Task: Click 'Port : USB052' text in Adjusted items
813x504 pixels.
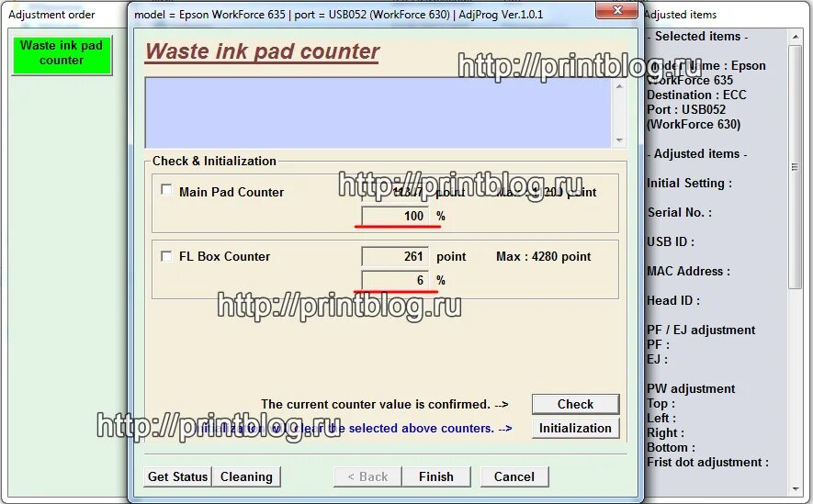Action: [686, 109]
